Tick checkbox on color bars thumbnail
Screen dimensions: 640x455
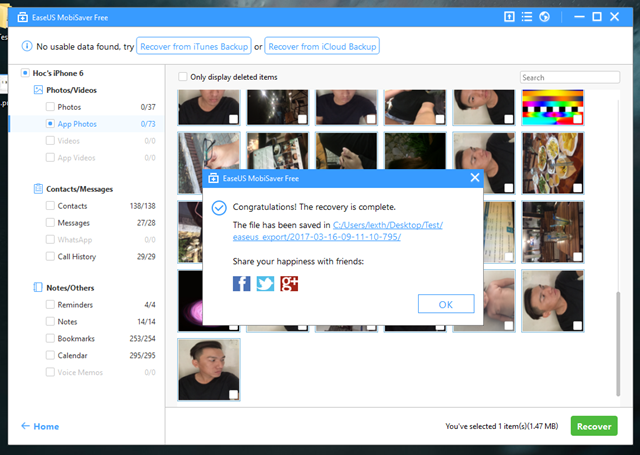[577, 119]
